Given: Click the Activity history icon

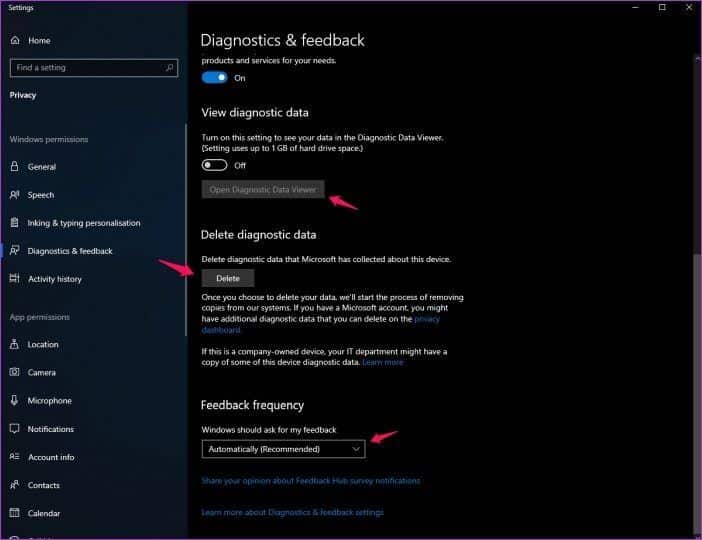Looking at the screenshot, I should (x=14, y=279).
